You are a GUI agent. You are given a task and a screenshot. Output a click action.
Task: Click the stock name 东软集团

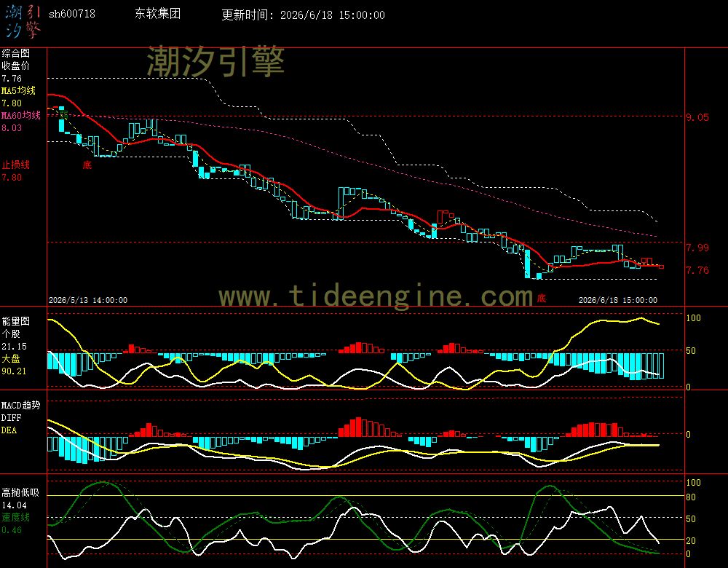click(x=157, y=13)
